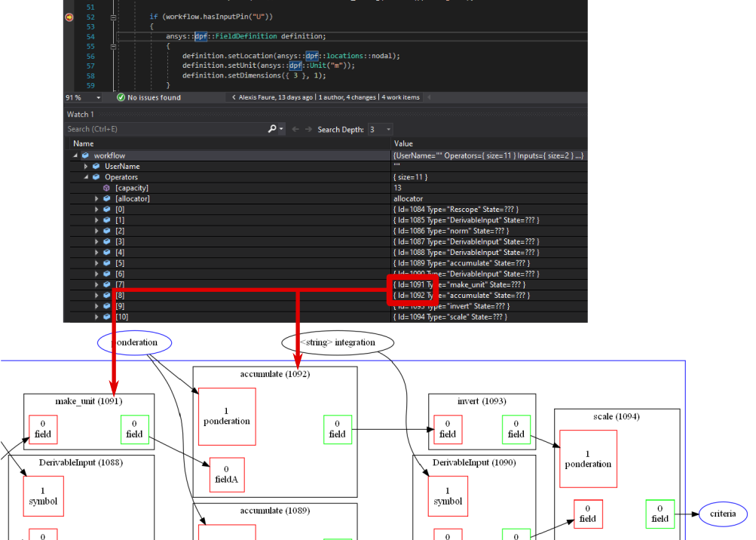The image size is (756, 540).
Task: Click the Name column header
Action: (x=84, y=144)
